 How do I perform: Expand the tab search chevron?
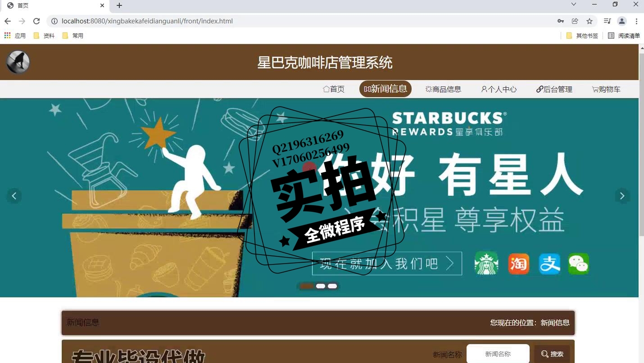tap(574, 4)
